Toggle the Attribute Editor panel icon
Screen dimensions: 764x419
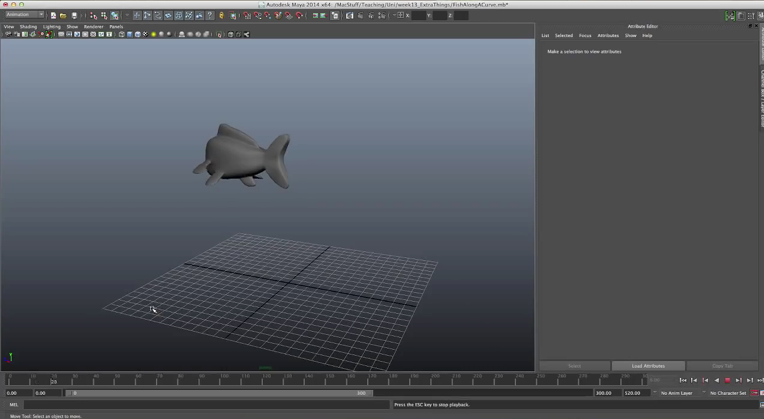tap(740, 16)
